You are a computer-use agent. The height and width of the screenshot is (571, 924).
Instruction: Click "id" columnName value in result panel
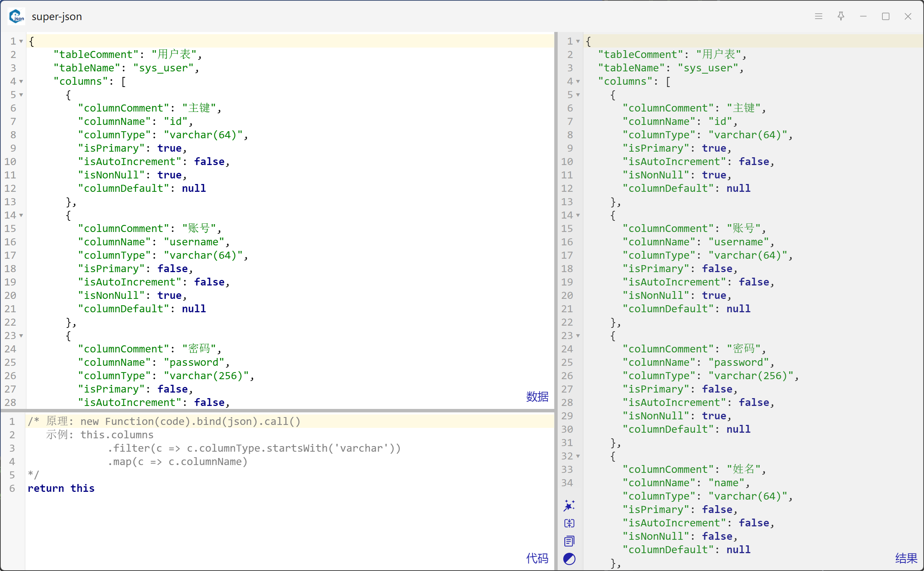coord(720,122)
